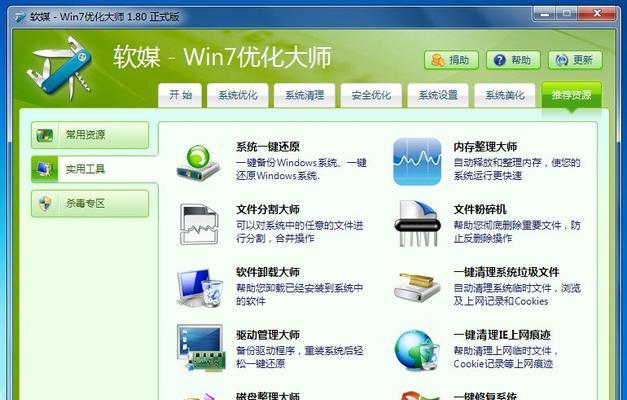This screenshot has width=627, height=400.
Task: Open the 文件粉碎机 shredder icon
Action: point(417,224)
